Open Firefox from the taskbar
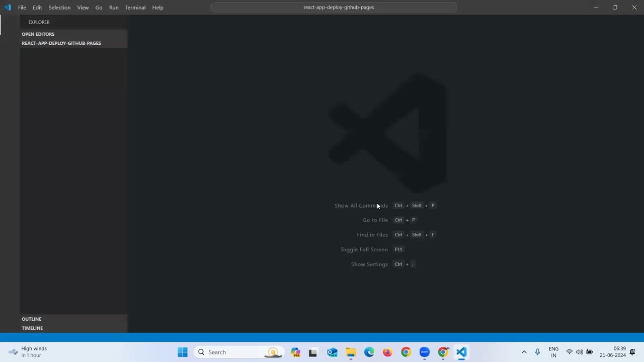This screenshot has width=644, height=362. 387,352
